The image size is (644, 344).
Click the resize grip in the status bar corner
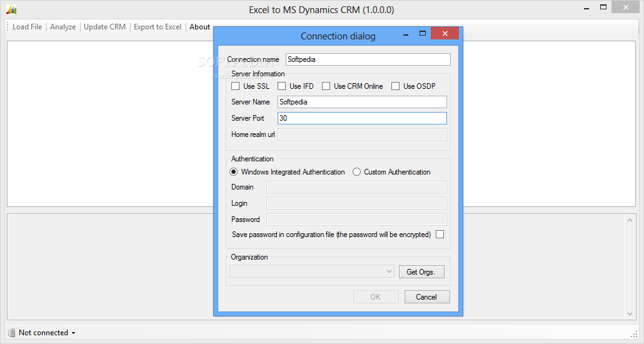[x=634, y=334]
